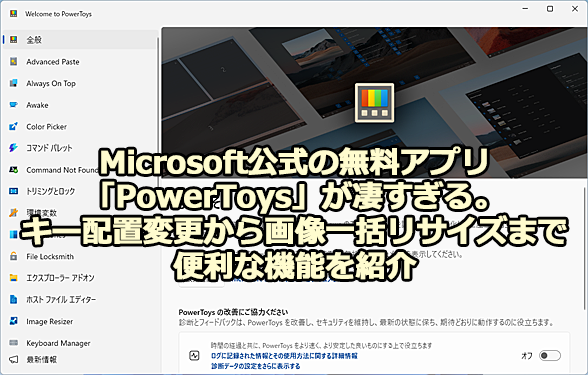Click the PowerToys logo in hero banner
This screenshot has width=588, height=375.
[374, 103]
